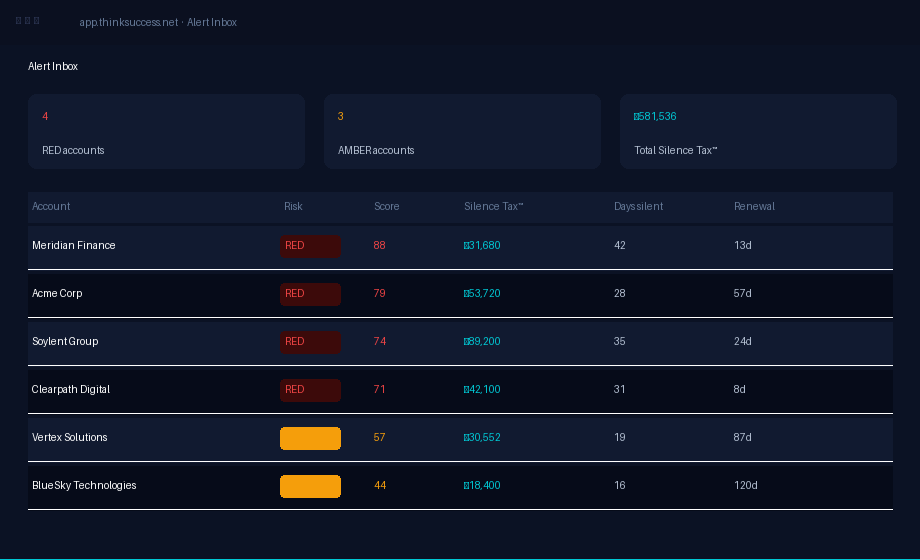Viewport: 920px width, 560px height.
Task: Click the Clearpath Digital account name
Action: pos(70,389)
